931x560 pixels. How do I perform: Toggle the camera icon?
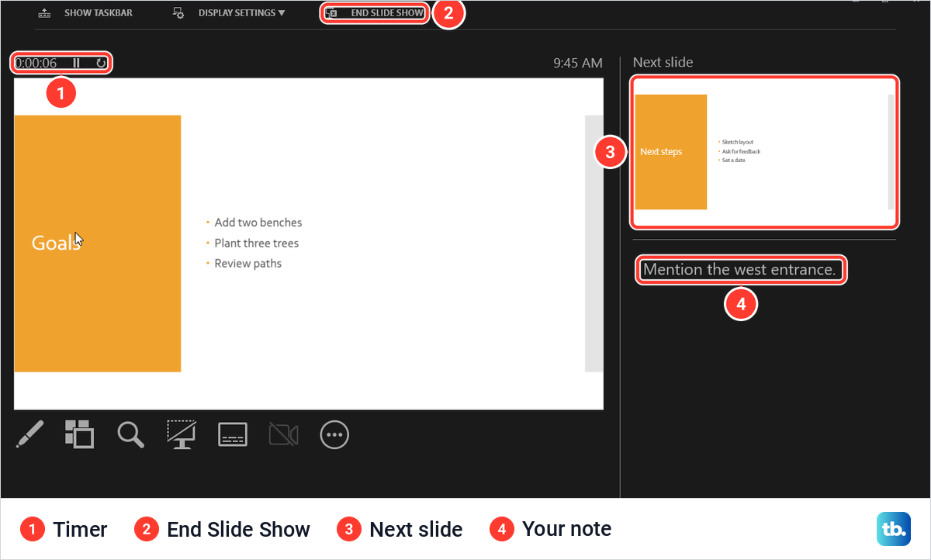(284, 434)
